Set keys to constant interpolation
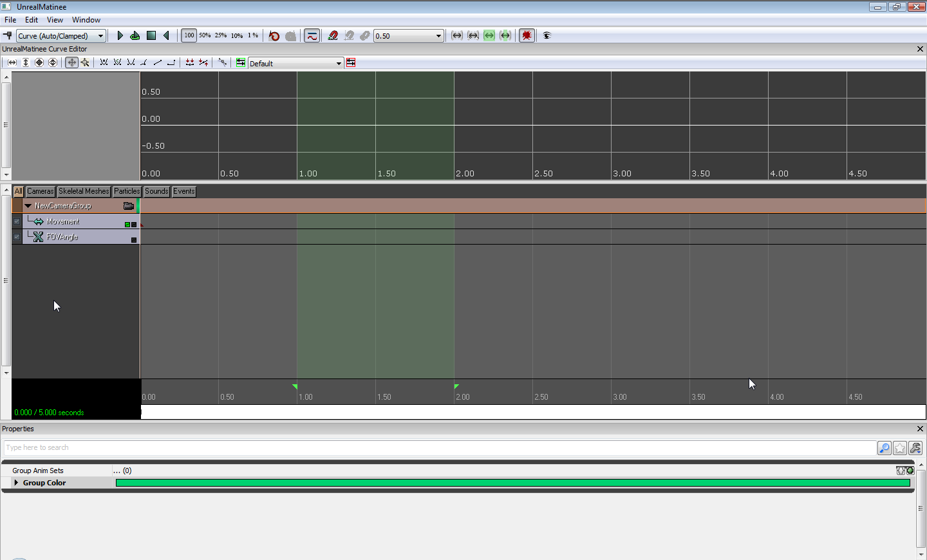Viewport: 927px width, 560px height. [171, 62]
